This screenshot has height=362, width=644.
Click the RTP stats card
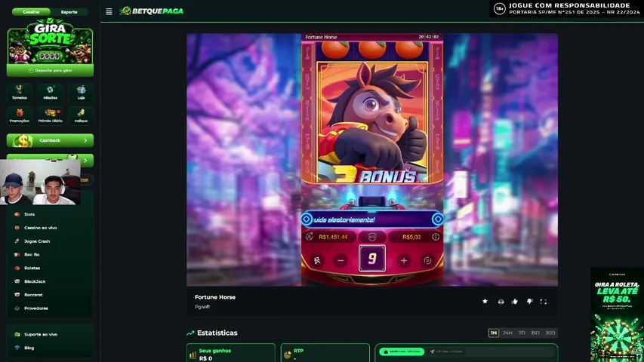325,353
